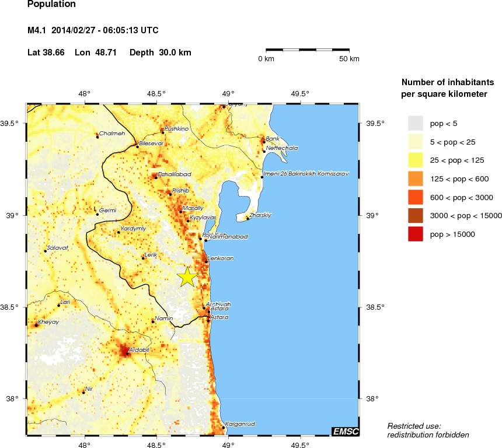Image resolution: width=502 pixels, height=448 pixels.
Task: Click the Salavat town marker
Action: pos(45,251)
